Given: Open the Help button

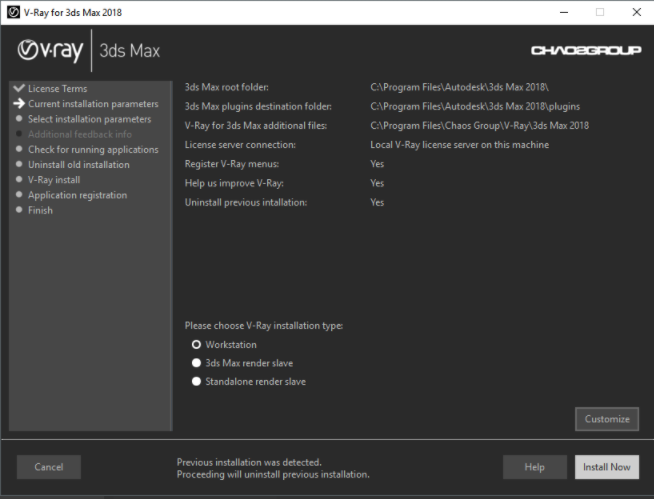Looking at the screenshot, I should tap(535, 467).
